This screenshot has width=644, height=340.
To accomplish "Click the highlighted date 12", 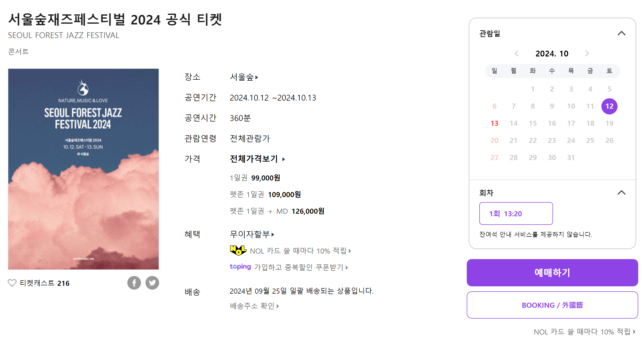I will pos(609,106).
